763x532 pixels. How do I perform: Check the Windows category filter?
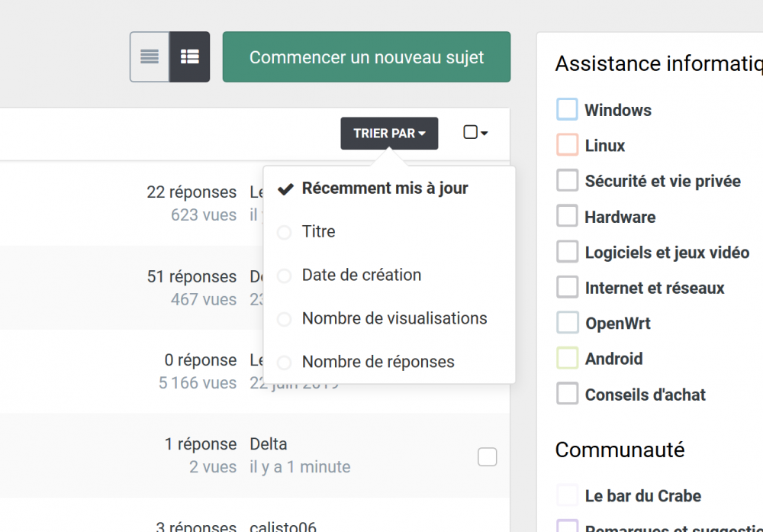coord(567,108)
